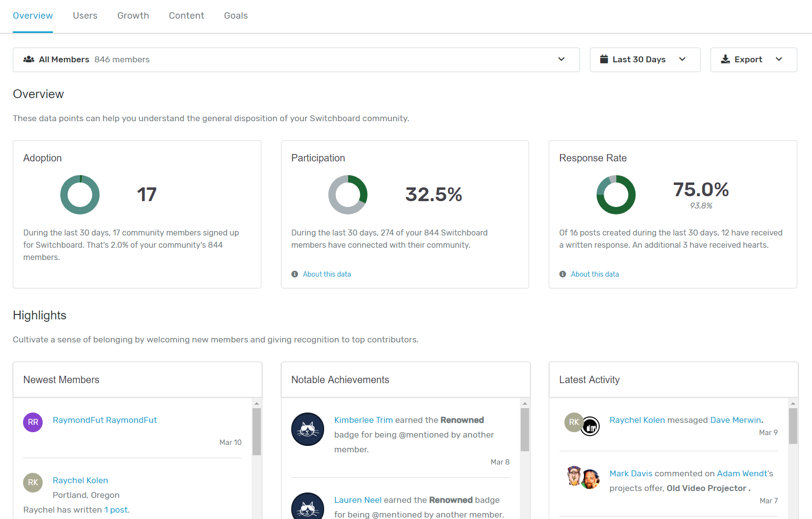Click Latest Activity scrollbar up arrow
This screenshot has width=812, height=519.
(793, 403)
